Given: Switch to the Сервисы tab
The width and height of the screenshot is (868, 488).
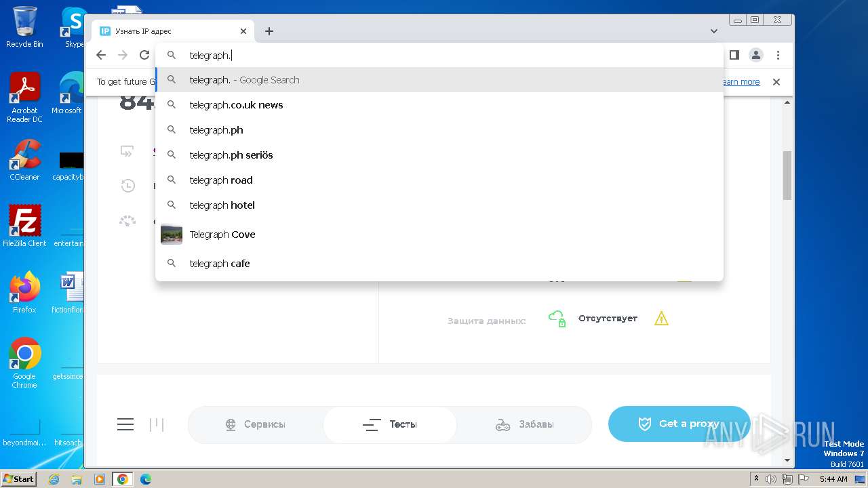Looking at the screenshot, I should pos(255,424).
